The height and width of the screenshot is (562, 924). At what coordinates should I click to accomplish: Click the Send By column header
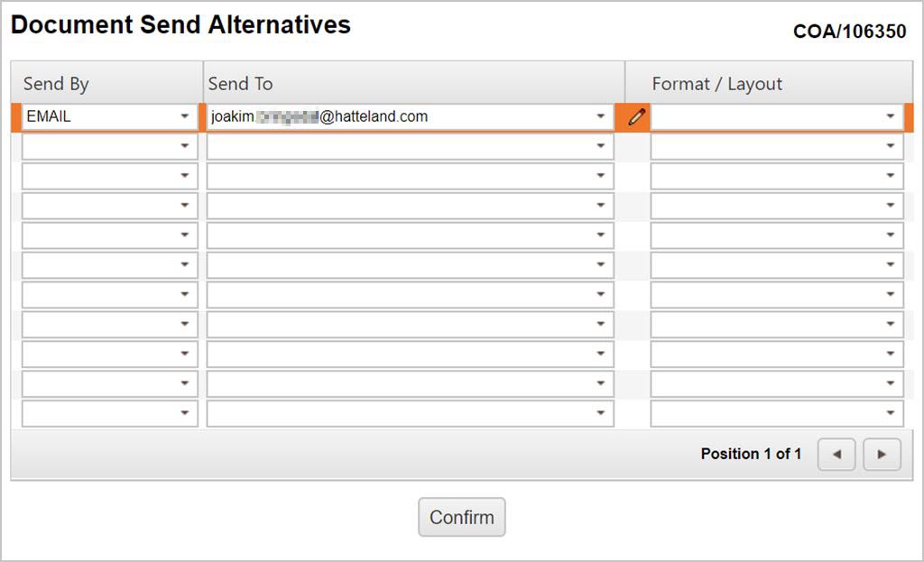click(56, 84)
